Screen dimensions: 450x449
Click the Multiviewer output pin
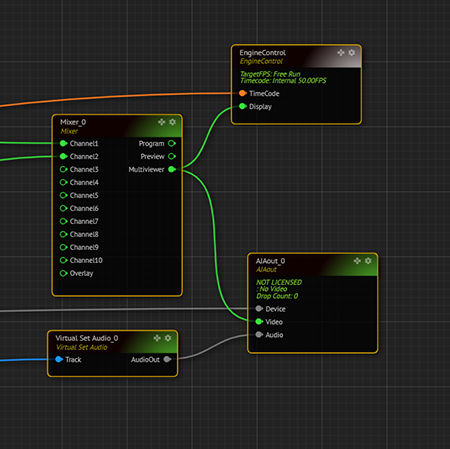click(172, 169)
